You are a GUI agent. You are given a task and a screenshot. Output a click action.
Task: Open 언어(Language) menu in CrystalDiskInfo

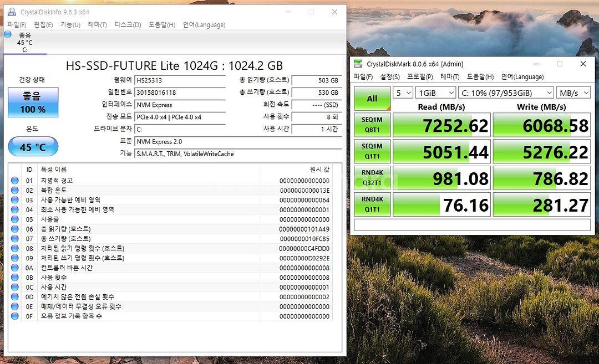pyautogui.click(x=204, y=25)
